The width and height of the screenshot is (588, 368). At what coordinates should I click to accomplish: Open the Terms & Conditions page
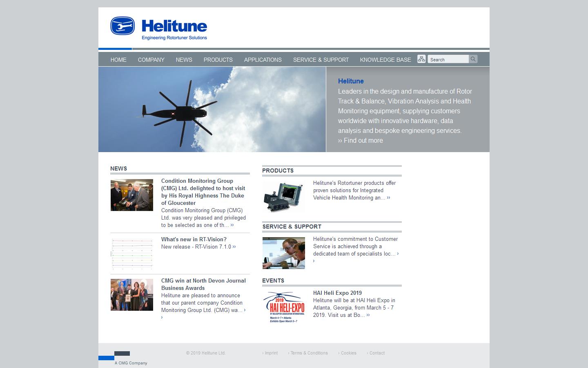(x=309, y=353)
